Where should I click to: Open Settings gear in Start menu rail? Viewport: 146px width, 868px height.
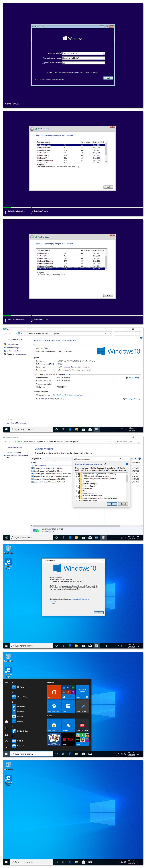click(x=6, y=741)
